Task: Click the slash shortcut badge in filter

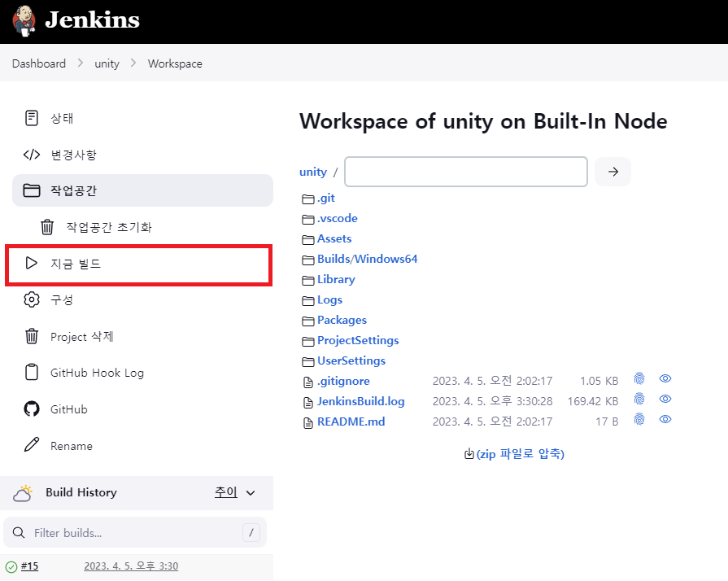Action: (251, 533)
